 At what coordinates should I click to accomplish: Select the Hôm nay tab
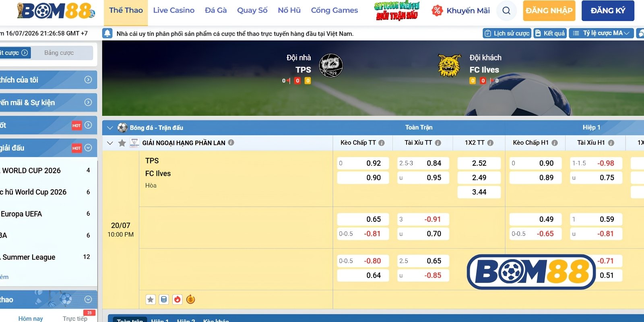click(x=31, y=318)
